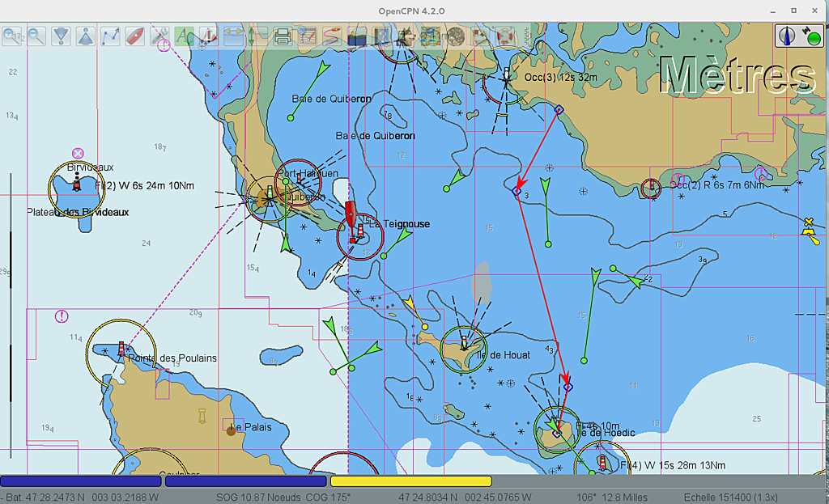This screenshot has height=504, width=829.
Task: Click route waypoint diamond at coast start
Action: click(x=559, y=110)
